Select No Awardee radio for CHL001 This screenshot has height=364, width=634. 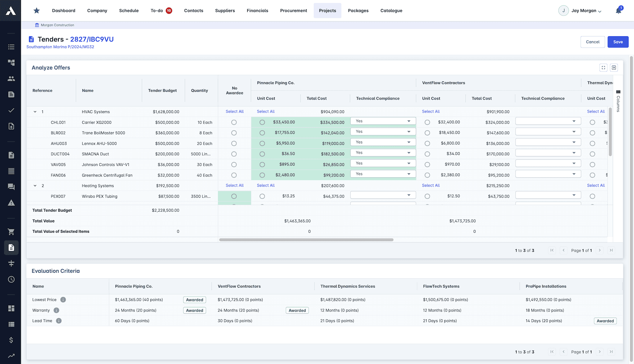pyautogui.click(x=234, y=122)
